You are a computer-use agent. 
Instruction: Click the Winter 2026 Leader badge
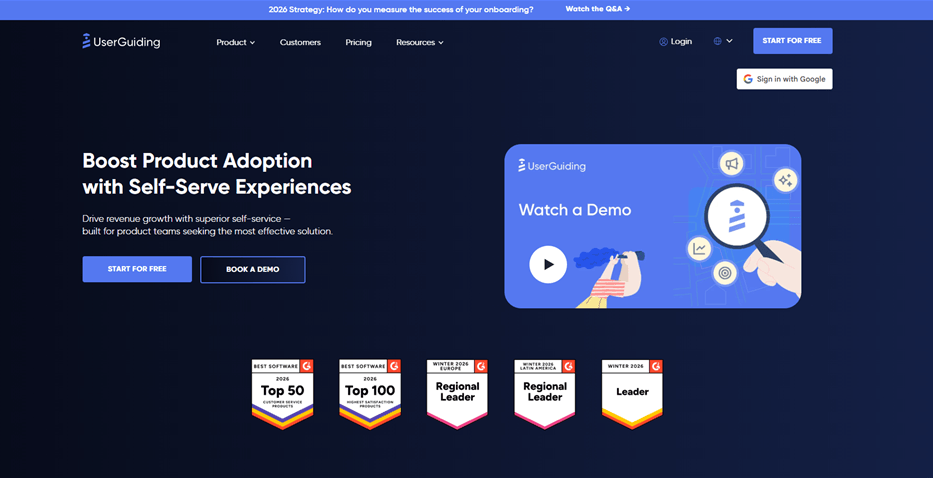tap(632, 393)
